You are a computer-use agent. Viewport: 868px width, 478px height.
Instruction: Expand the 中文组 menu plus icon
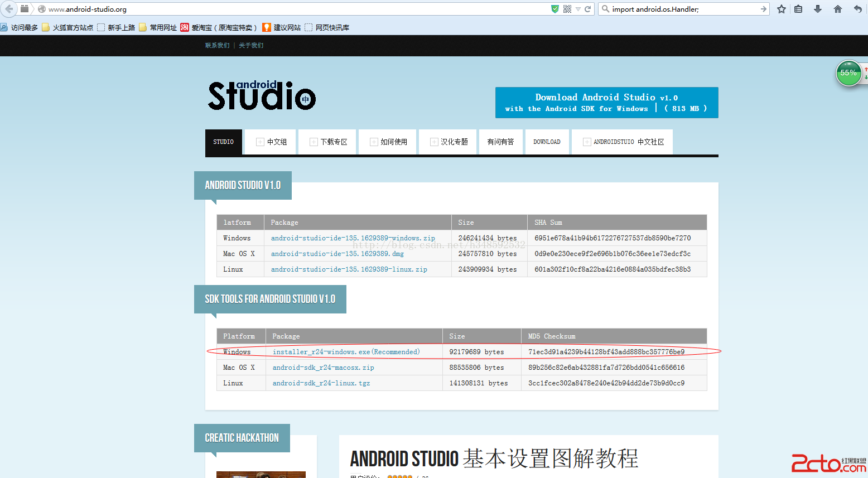(x=260, y=142)
